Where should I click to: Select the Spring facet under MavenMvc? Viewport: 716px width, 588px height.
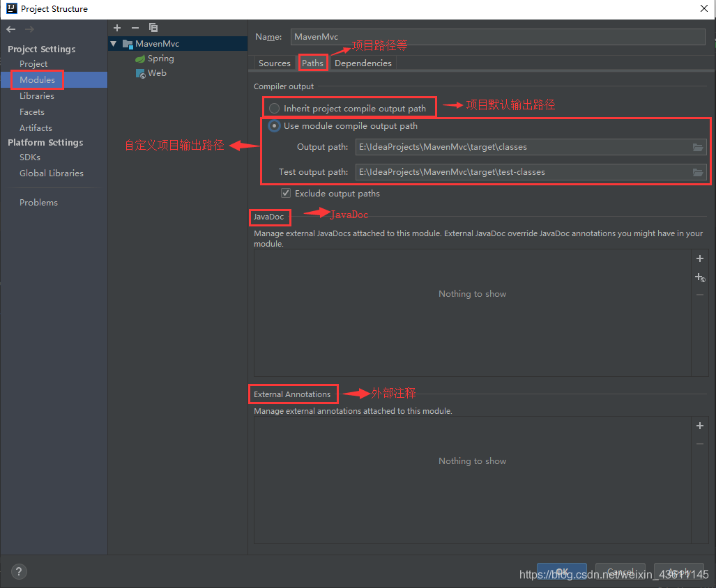point(155,59)
